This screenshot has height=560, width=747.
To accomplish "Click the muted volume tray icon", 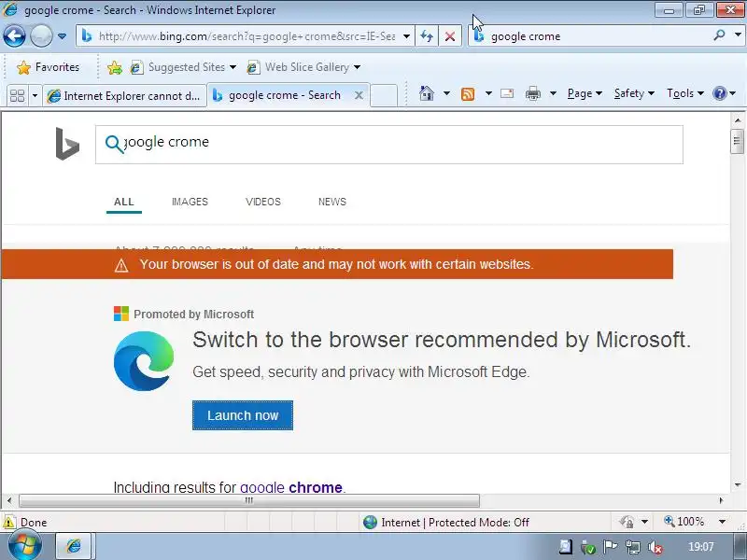I will coord(655,548).
